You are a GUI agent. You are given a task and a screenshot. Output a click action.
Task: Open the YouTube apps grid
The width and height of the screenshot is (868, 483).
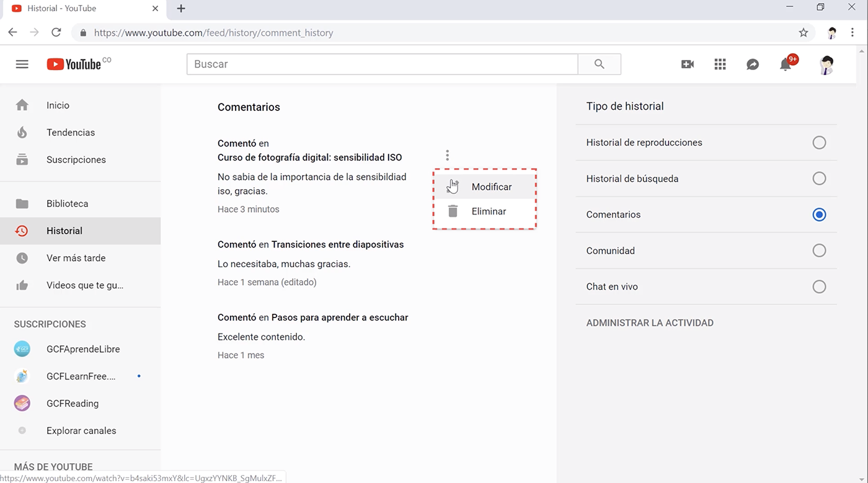(720, 64)
